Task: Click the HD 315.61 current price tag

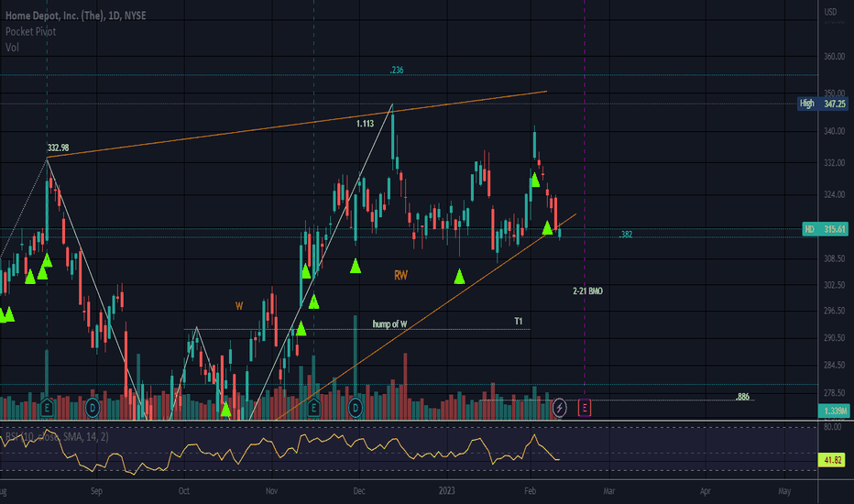Action: (x=826, y=229)
